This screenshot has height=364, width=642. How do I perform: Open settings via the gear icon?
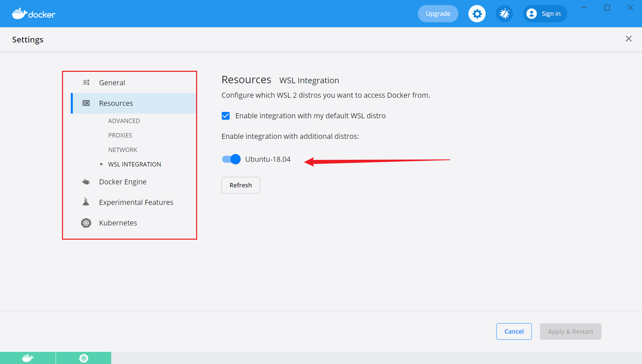coord(477,14)
